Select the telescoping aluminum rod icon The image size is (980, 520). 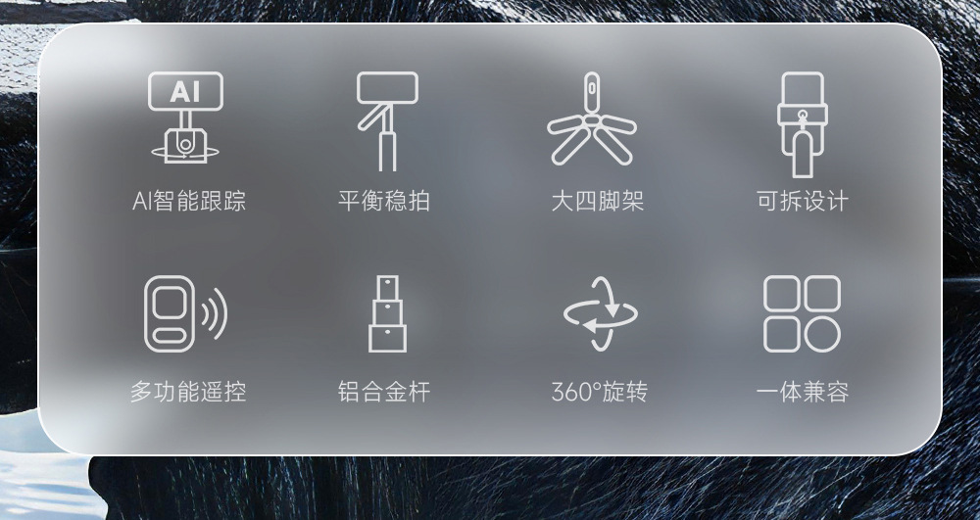tap(387, 314)
